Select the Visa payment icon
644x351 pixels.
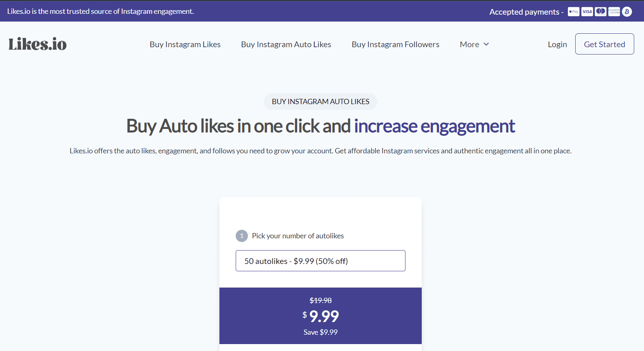pyautogui.click(x=587, y=11)
